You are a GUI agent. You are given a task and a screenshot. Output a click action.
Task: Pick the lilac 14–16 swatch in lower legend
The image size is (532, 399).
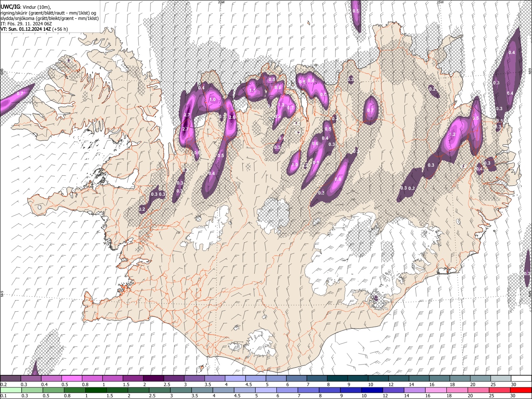[x=414, y=390]
